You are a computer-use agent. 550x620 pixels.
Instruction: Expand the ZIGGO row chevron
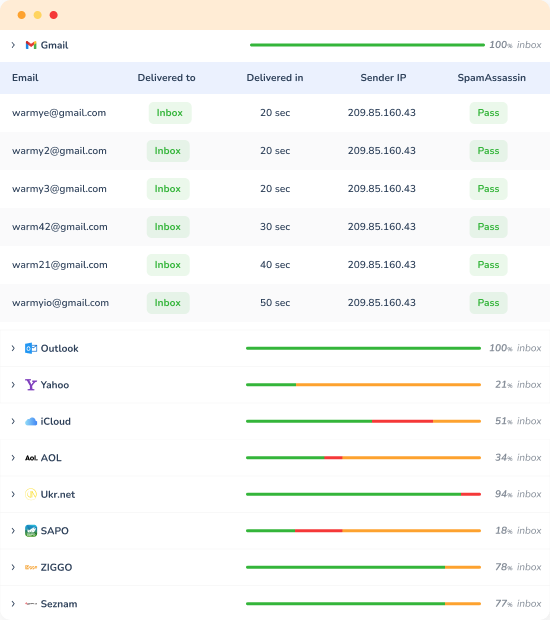[13, 567]
